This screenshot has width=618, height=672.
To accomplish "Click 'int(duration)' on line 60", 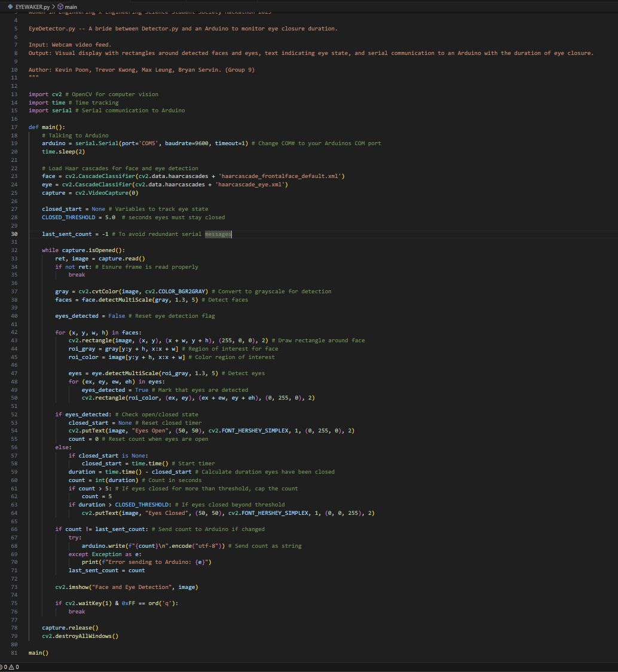I will click(x=117, y=480).
